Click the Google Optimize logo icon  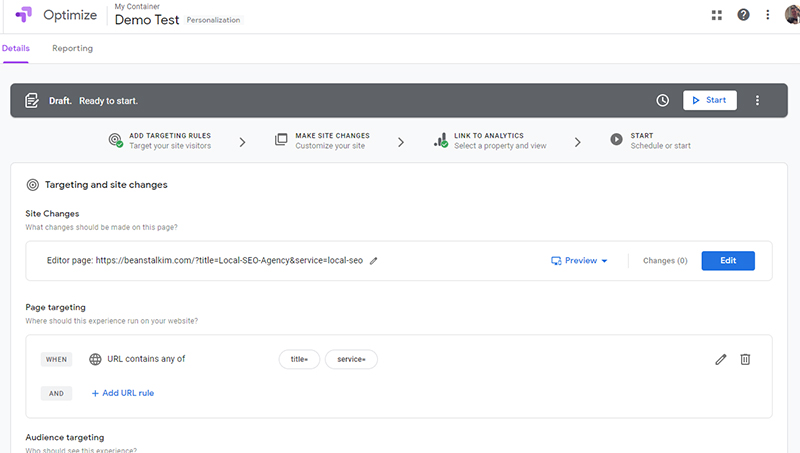(x=23, y=15)
